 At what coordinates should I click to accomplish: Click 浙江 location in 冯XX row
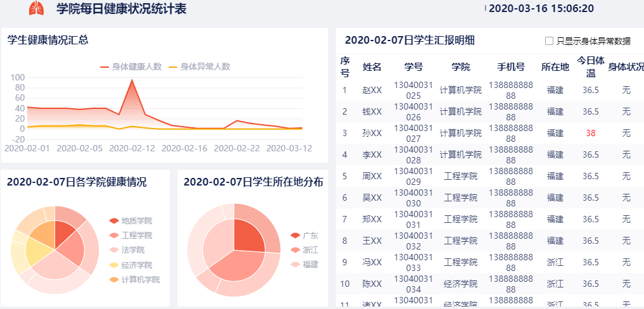click(555, 262)
